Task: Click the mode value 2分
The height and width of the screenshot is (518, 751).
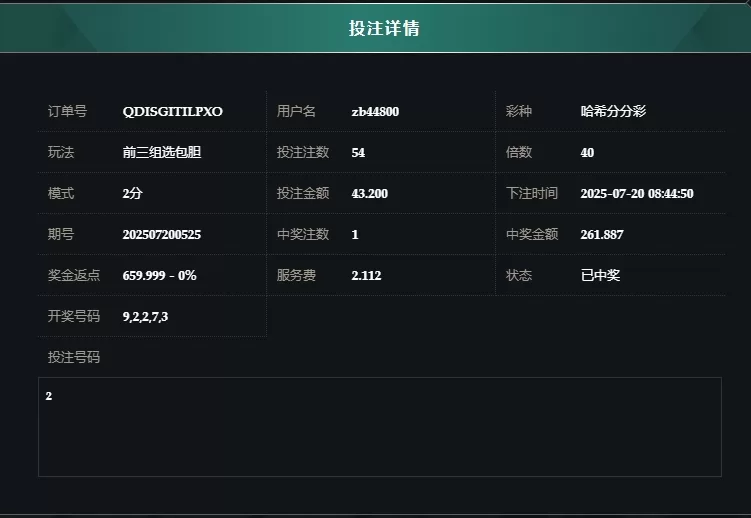Action: click(133, 193)
